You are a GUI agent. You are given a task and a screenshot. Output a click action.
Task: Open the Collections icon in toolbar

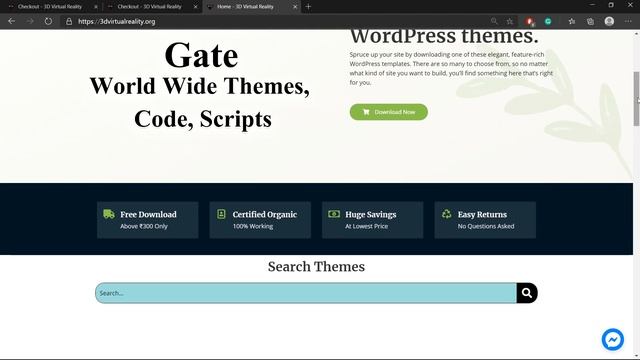coord(590,21)
